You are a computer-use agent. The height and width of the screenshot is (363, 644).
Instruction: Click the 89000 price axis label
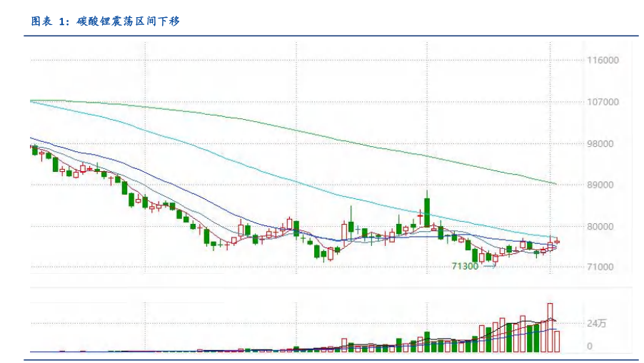coord(600,185)
